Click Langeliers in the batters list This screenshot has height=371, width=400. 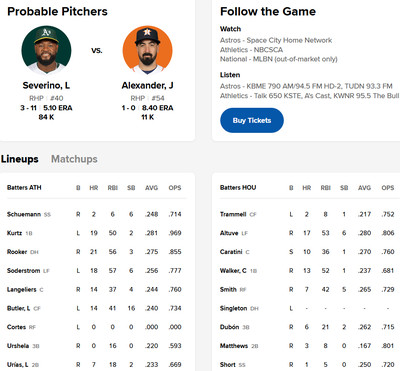pyautogui.click(x=21, y=289)
